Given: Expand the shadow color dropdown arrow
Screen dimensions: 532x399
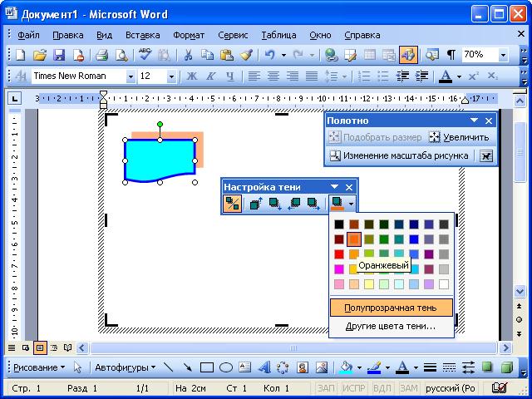Looking at the screenshot, I should pyautogui.click(x=351, y=204).
